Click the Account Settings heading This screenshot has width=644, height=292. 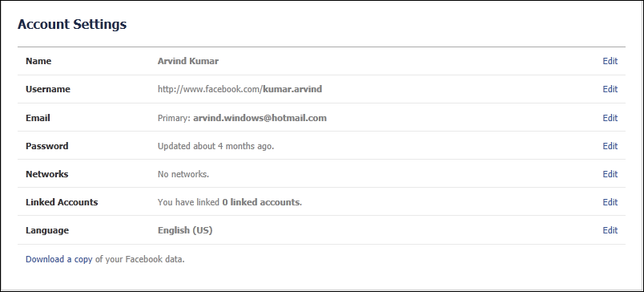pos(72,24)
